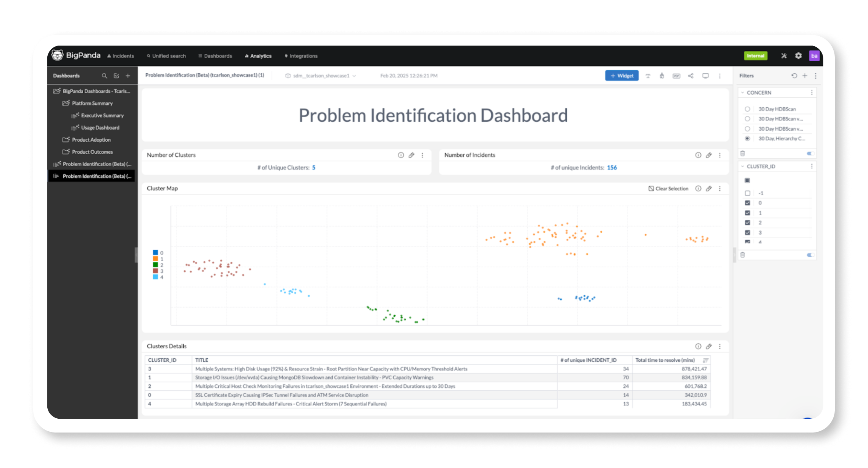Image resolution: width=868 pixels, height=468 pixels.
Task: Reset filters with the restore arrow icon
Action: [x=794, y=76]
